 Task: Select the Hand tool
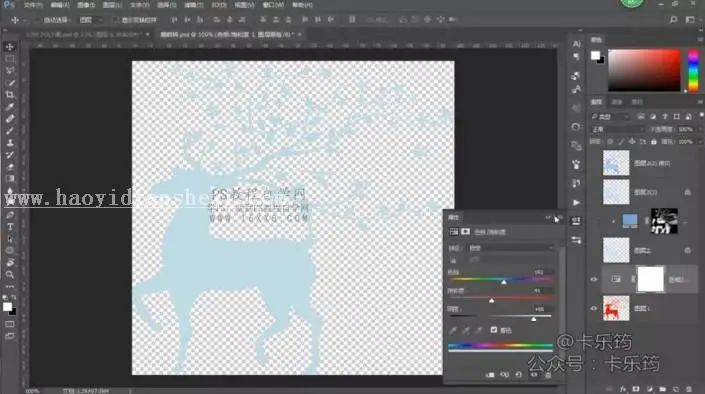click(10, 263)
